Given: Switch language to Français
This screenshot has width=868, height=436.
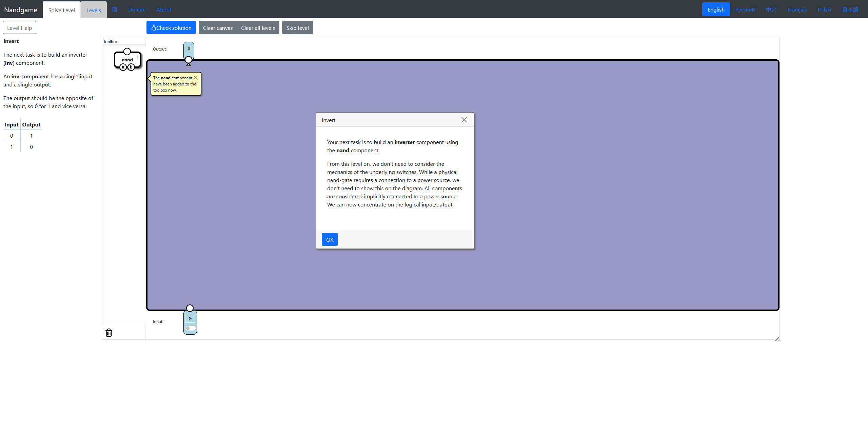Looking at the screenshot, I should point(797,9).
